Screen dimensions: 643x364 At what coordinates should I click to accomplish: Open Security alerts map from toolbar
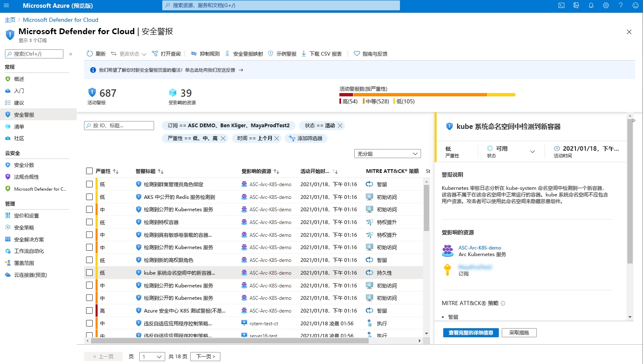click(244, 54)
